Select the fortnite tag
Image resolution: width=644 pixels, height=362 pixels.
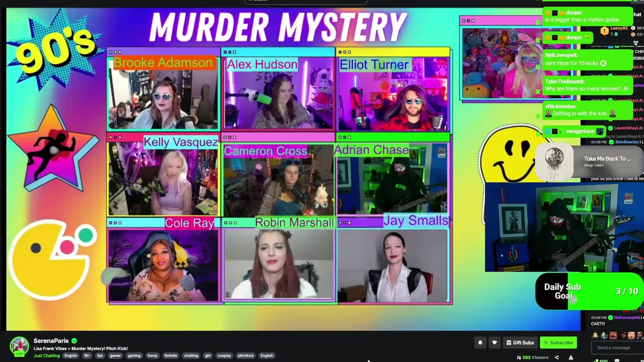pos(171,355)
